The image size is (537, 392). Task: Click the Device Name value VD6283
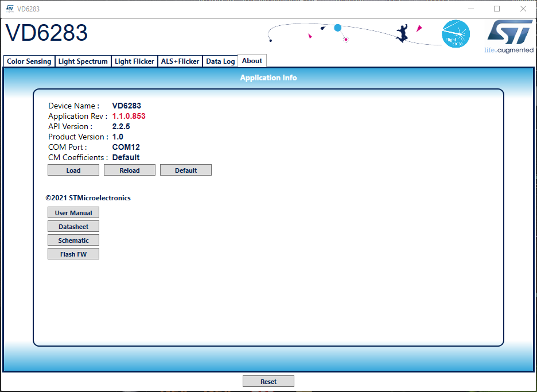127,106
